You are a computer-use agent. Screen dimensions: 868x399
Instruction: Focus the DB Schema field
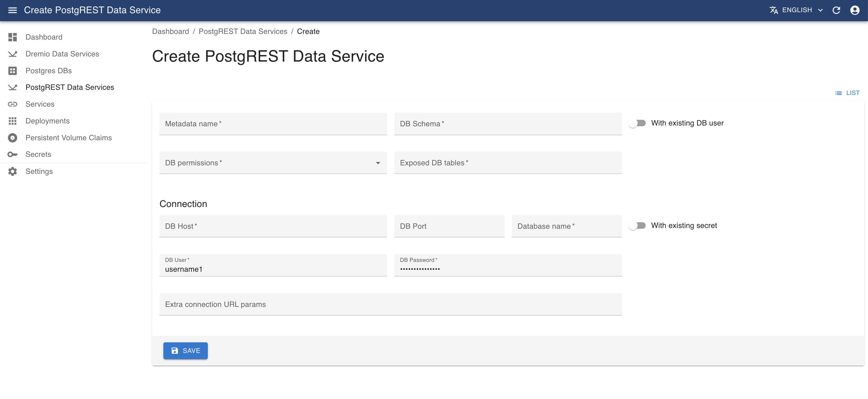[508, 124]
